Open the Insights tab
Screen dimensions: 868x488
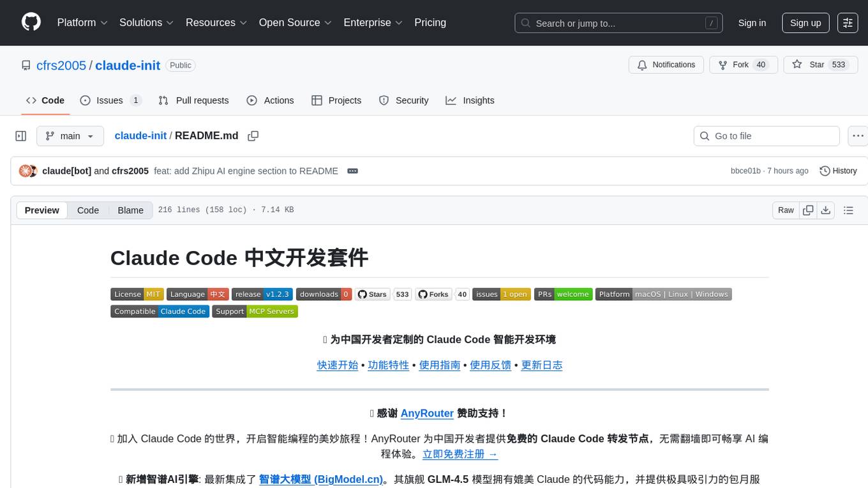click(470, 100)
